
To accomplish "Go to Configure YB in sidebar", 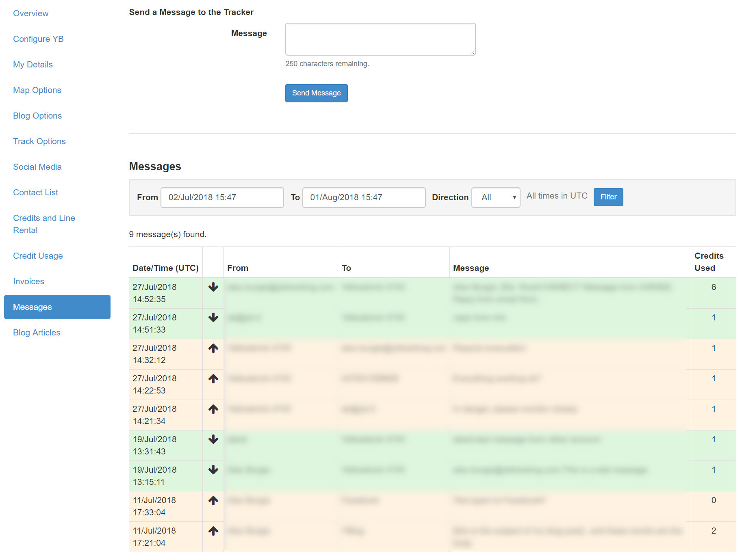I will pyautogui.click(x=38, y=39).
